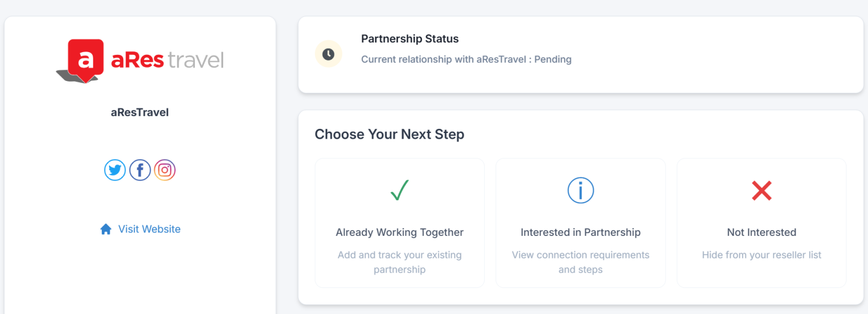This screenshot has height=314, width=868.
Task: Select the Not Interested title
Action: pos(761,233)
